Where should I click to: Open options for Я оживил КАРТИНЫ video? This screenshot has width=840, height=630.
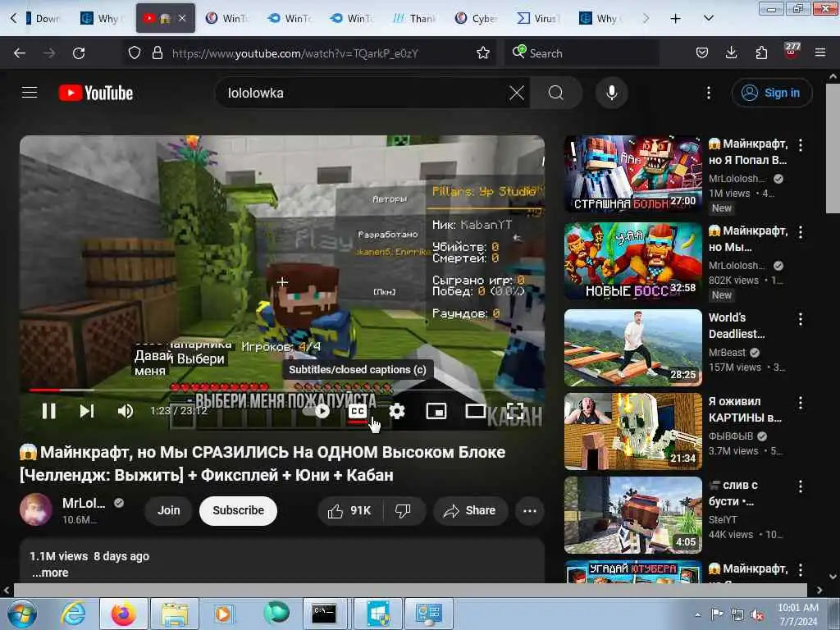(x=801, y=403)
